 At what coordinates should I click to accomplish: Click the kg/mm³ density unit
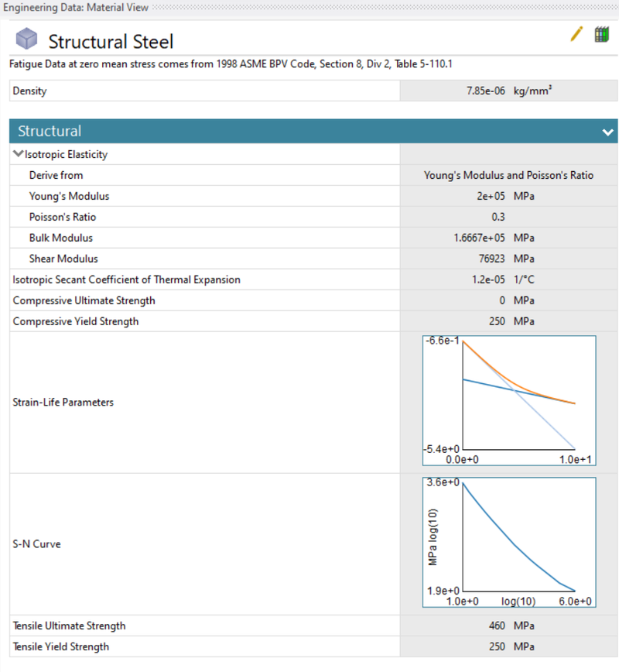pos(532,91)
